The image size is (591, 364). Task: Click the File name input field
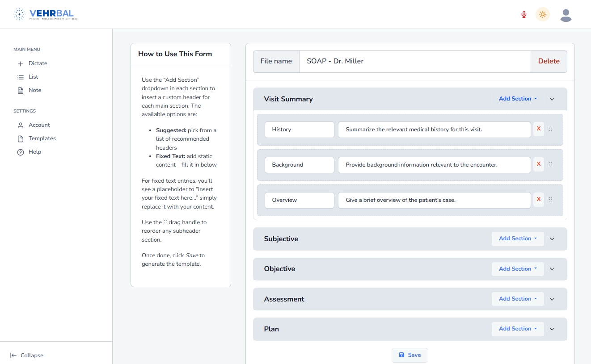(x=414, y=61)
